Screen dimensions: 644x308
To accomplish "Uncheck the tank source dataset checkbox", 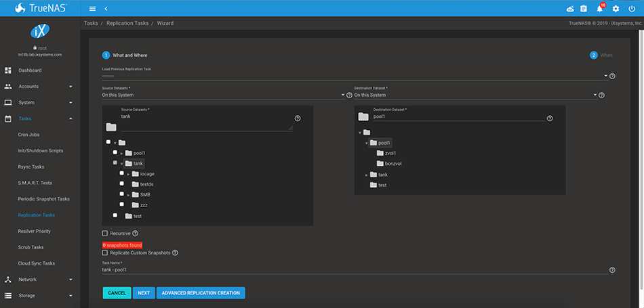I will point(115,163).
